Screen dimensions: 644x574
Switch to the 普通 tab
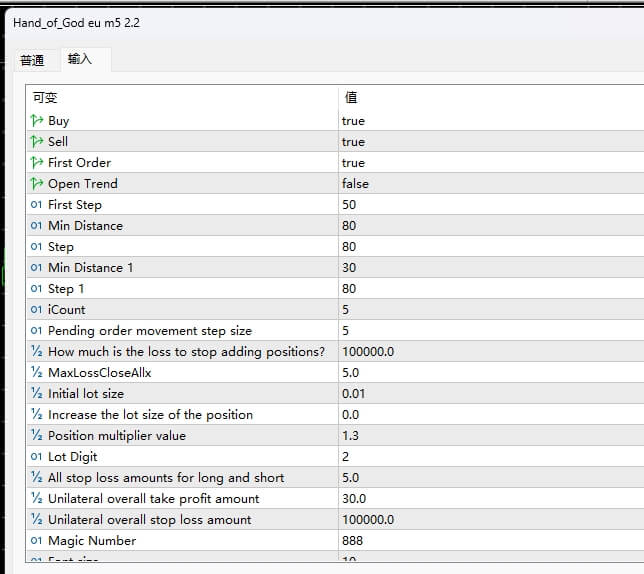[x=32, y=60]
